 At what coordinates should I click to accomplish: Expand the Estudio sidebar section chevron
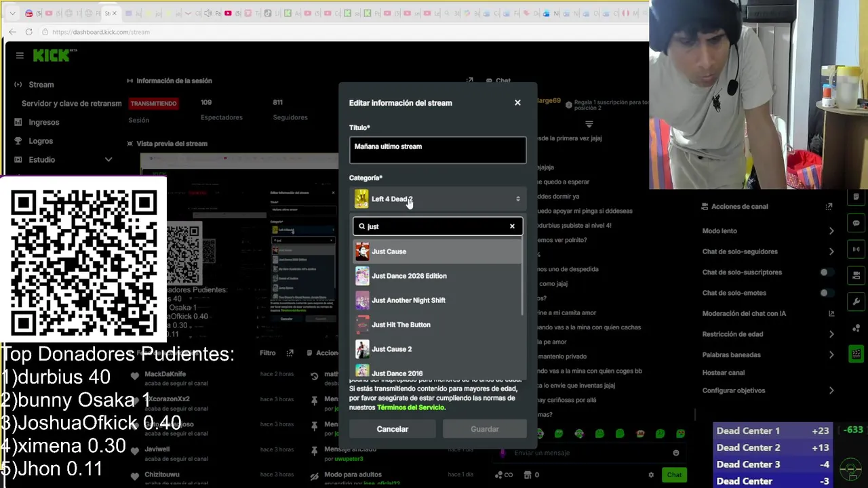108,159
